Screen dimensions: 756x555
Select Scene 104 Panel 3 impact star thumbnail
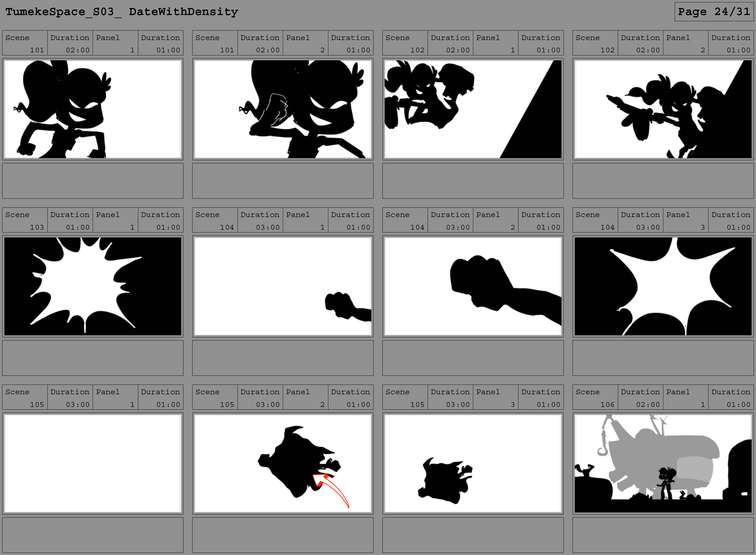663,286
